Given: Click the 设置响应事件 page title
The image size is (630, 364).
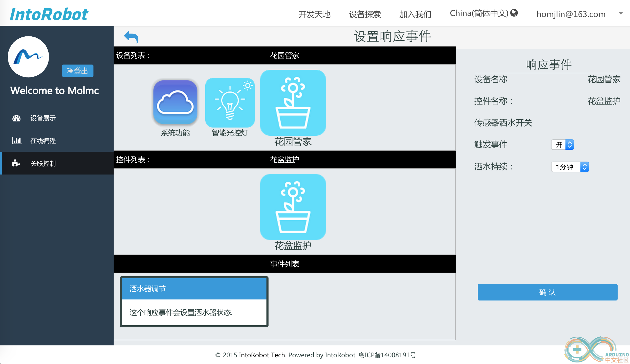Looking at the screenshot, I should [392, 36].
